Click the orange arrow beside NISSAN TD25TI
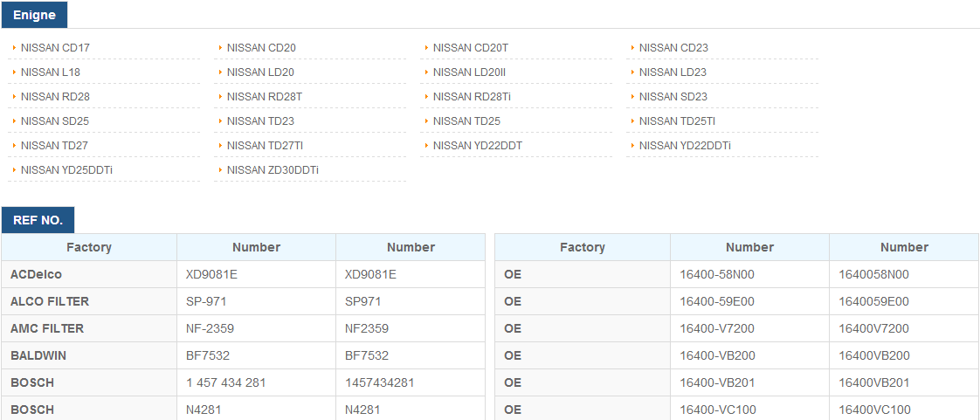Screen dimensions: 980x420 click(633, 120)
